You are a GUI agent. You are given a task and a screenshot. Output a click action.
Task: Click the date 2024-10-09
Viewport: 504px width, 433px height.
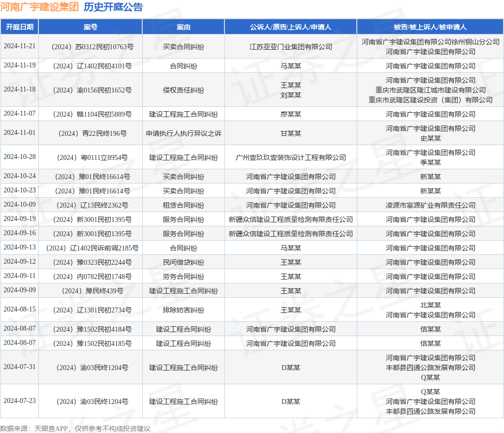point(20,205)
